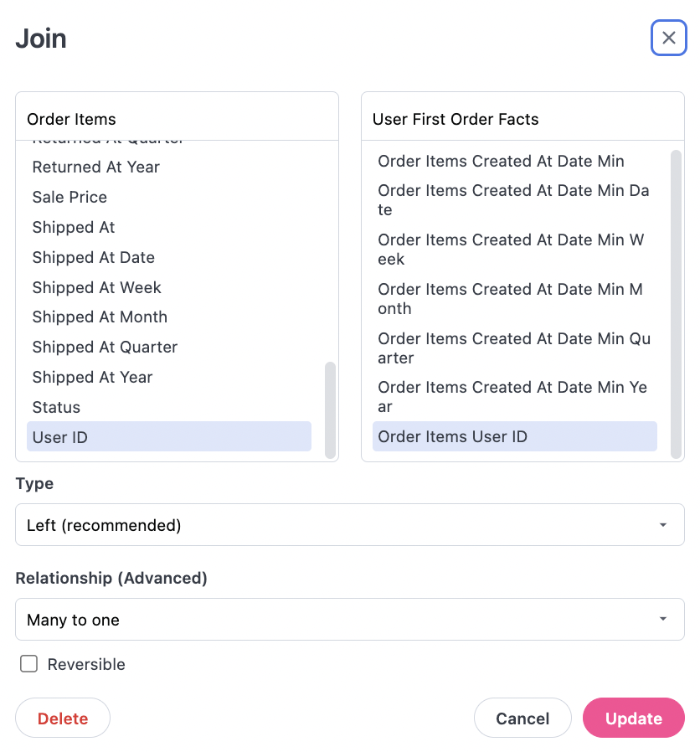
Task: Select Order Items User ID field
Action: tap(514, 436)
